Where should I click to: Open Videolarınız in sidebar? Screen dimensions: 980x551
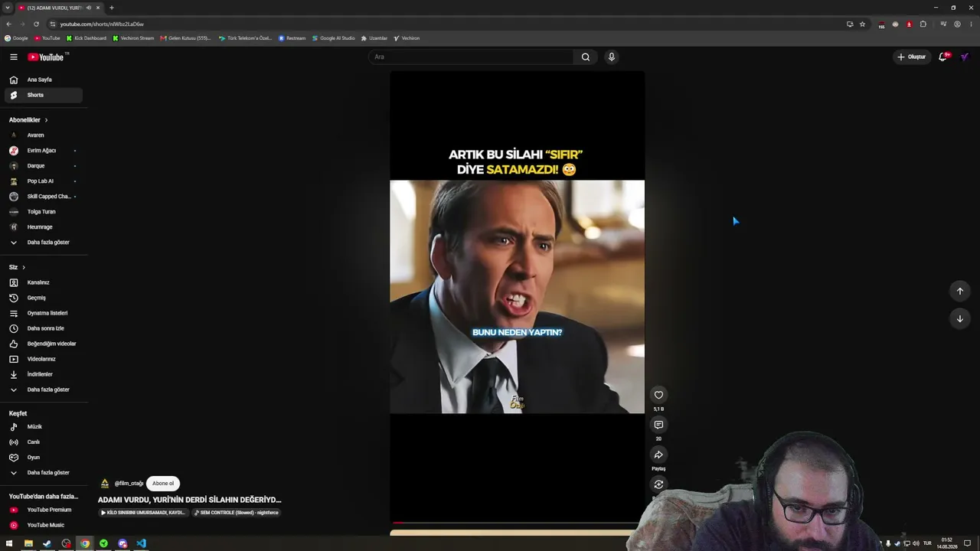43,359
